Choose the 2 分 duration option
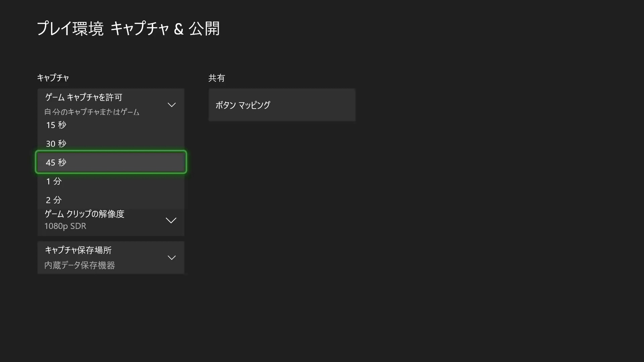 pos(54,200)
